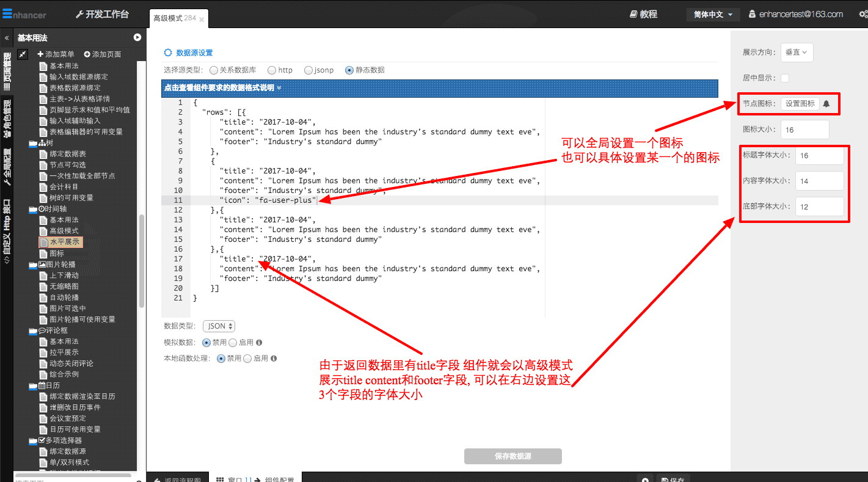This screenshot has height=482, width=868.
Task: Open the 数据类型 JSON select box
Action: [219, 326]
